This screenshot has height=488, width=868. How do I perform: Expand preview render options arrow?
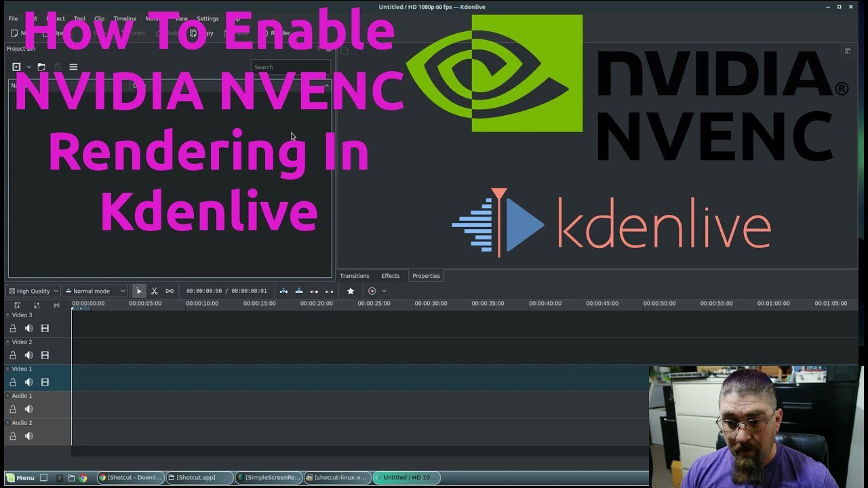[384, 291]
